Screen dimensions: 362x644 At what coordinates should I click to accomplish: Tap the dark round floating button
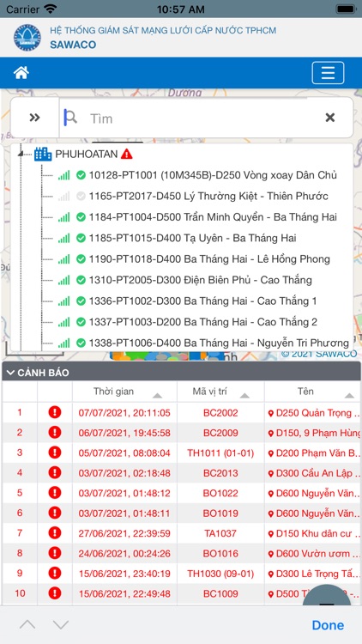[327, 596]
